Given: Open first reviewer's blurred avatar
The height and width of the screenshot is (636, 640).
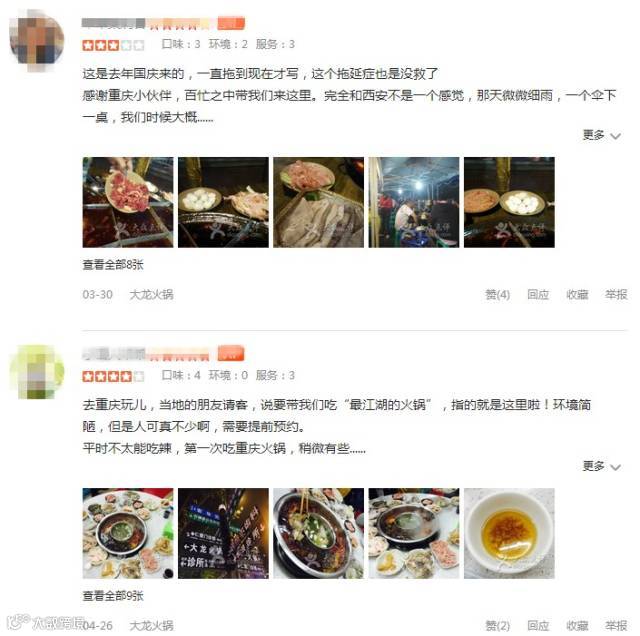Looking at the screenshot, I should (x=37, y=40).
